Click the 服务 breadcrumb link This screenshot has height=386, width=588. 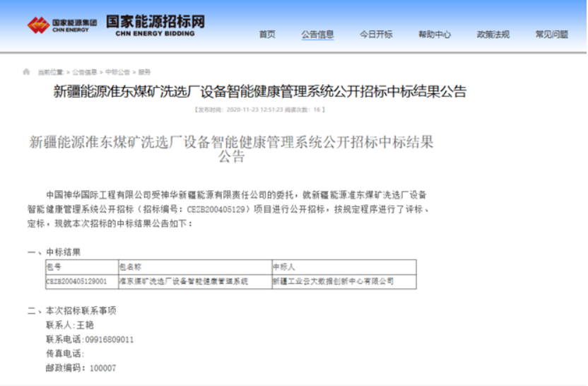click(144, 72)
